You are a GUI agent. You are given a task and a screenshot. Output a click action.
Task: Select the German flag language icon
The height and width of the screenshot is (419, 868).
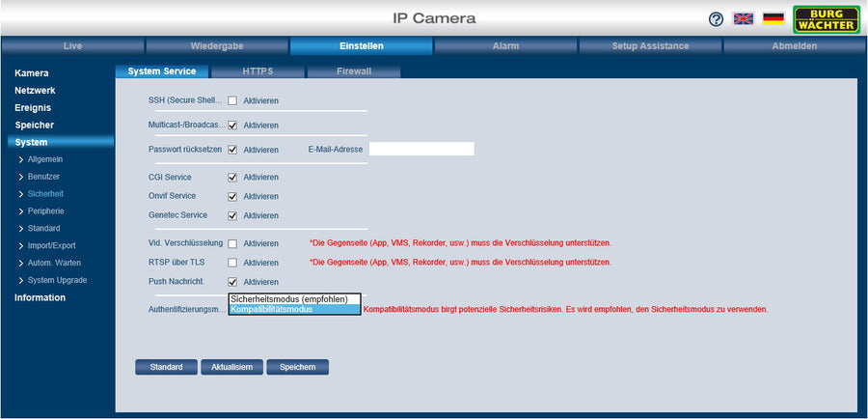(x=773, y=18)
